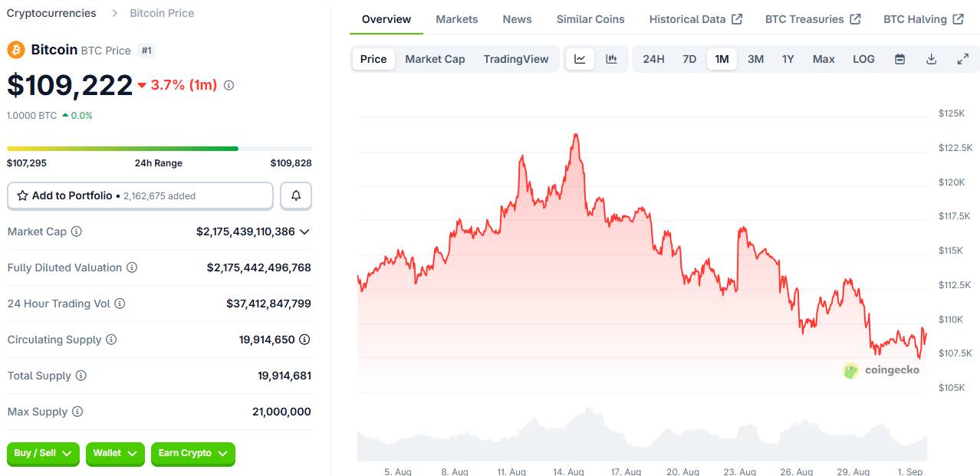Viewport: 980px width, 476px height.
Task: Click the breadcrumb separator chevron
Action: point(114,13)
